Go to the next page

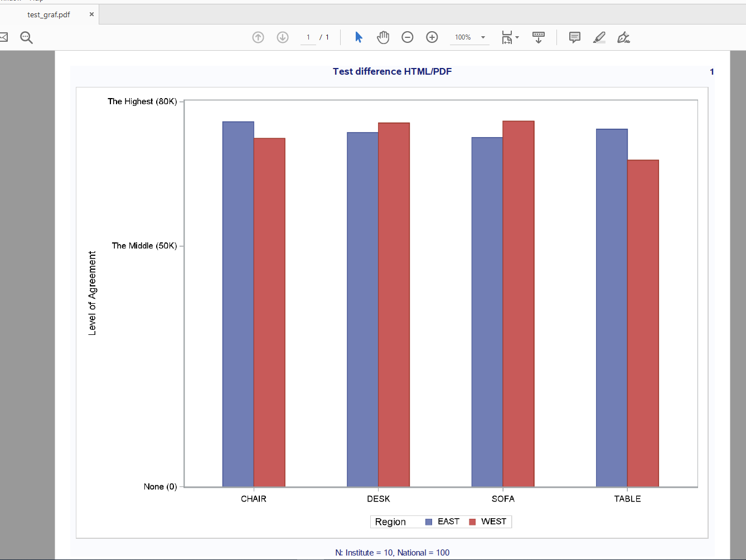coord(283,37)
